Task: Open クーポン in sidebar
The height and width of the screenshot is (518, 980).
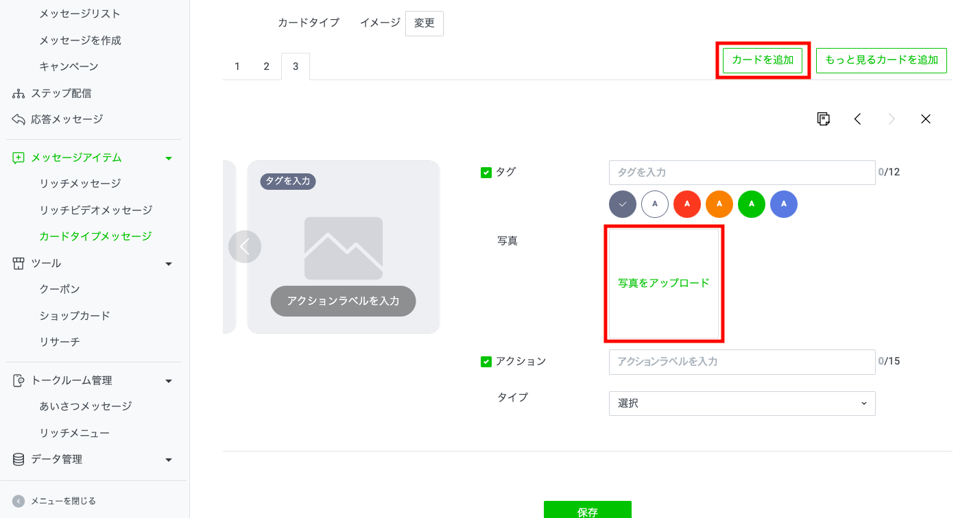Action: tap(60, 289)
